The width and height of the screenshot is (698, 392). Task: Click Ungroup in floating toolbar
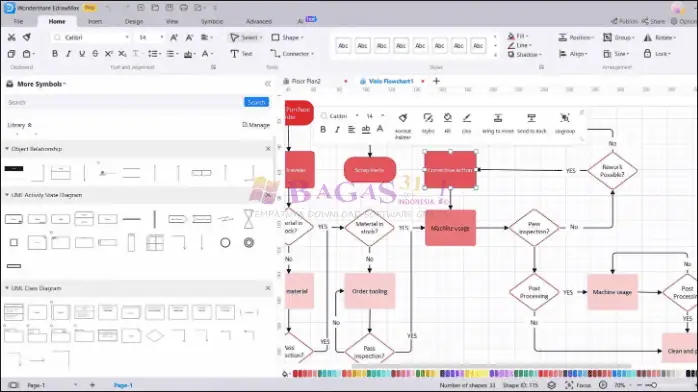coord(565,122)
